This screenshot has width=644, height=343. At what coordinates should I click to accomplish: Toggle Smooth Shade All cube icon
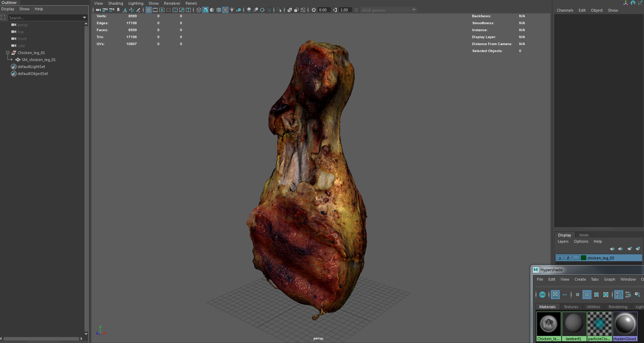[205, 10]
